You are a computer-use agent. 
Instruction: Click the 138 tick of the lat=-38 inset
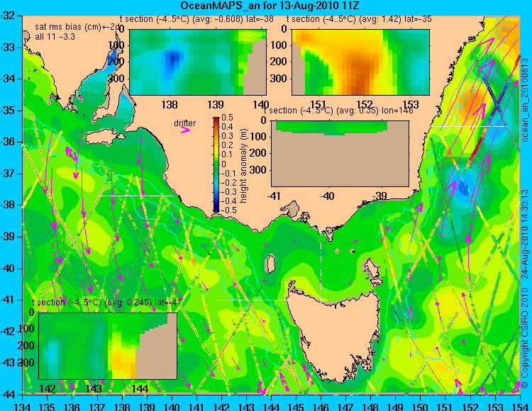tap(170, 104)
